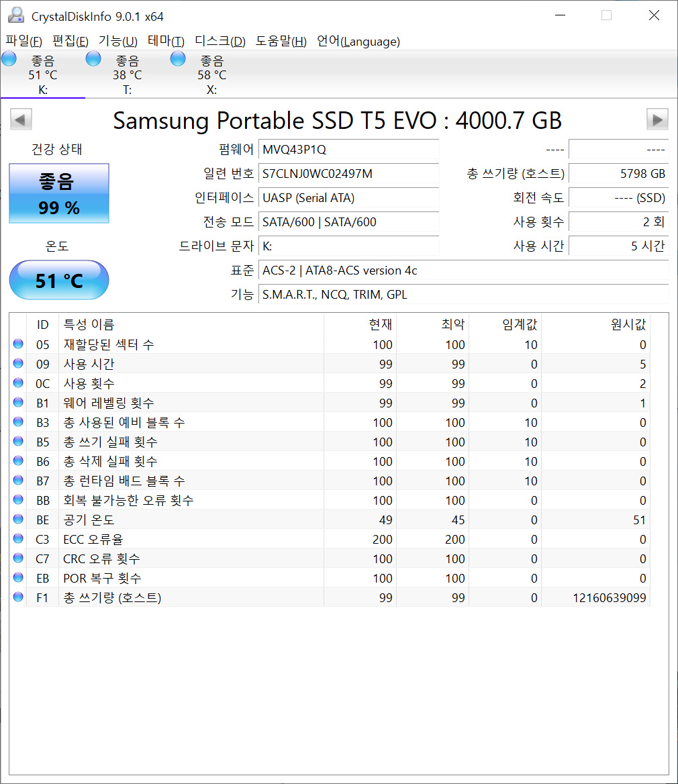Select the T: drive status orb

pyautogui.click(x=93, y=59)
